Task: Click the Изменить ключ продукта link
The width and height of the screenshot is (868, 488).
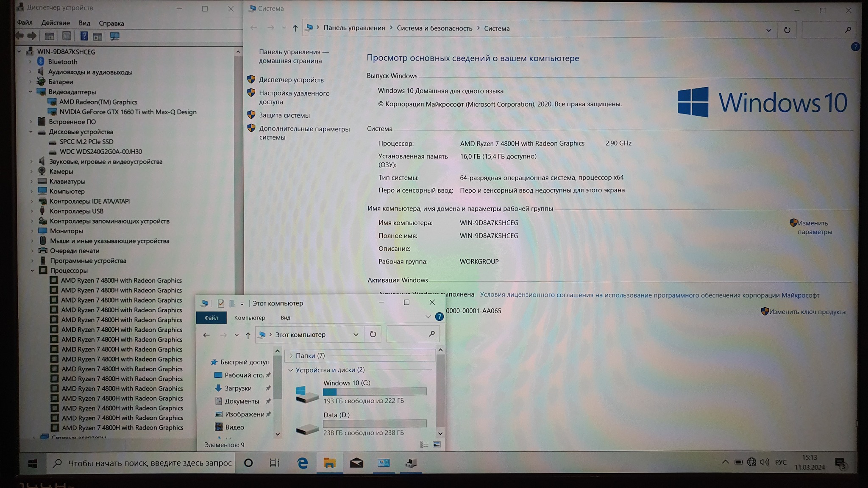Action: tap(807, 312)
